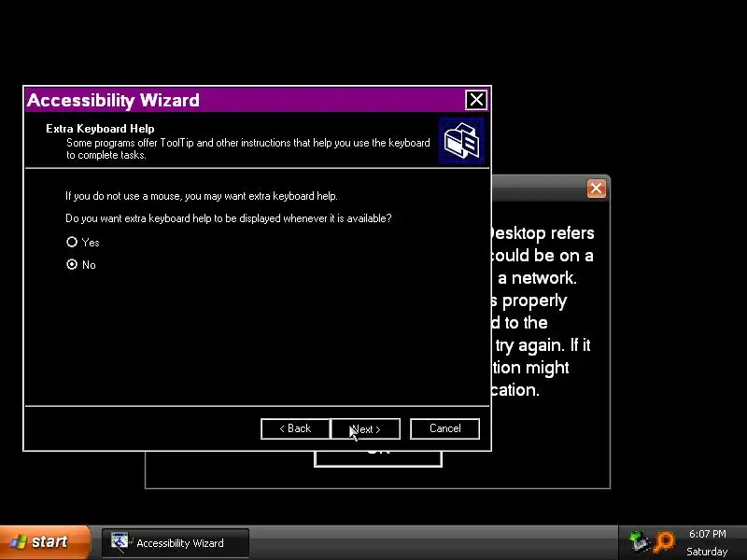The image size is (747, 560).
Task: Close the Accessibility Wizard window
Action: click(476, 100)
